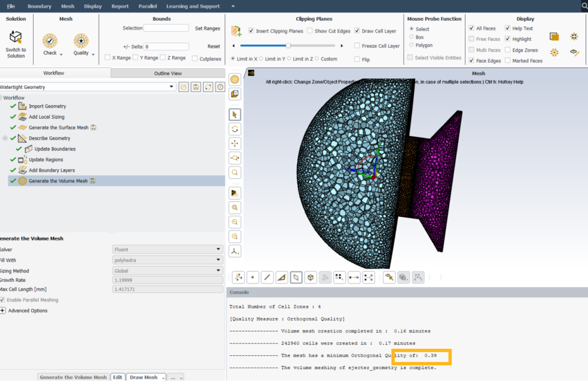Click the clipping plane position slider handle
The width and height of the screenshot is (588, 381).
(288, 45)
